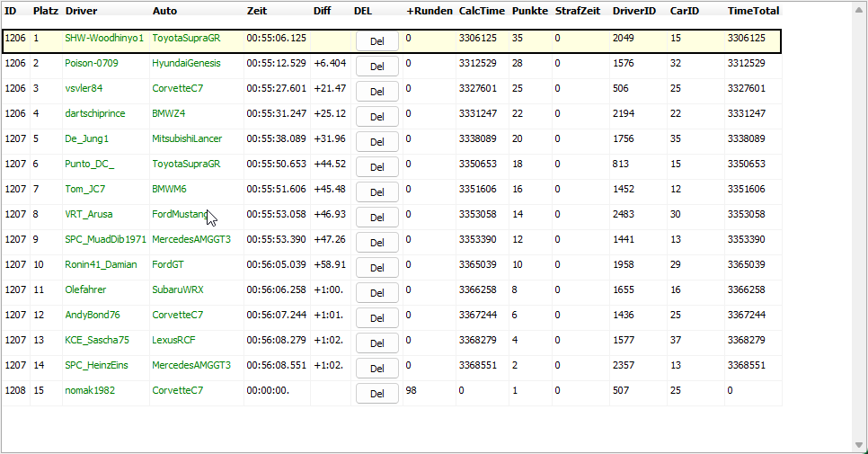Select driver name VRT_Arusa
Viewport: 868px width, 454px height.
tap(88, 215)
